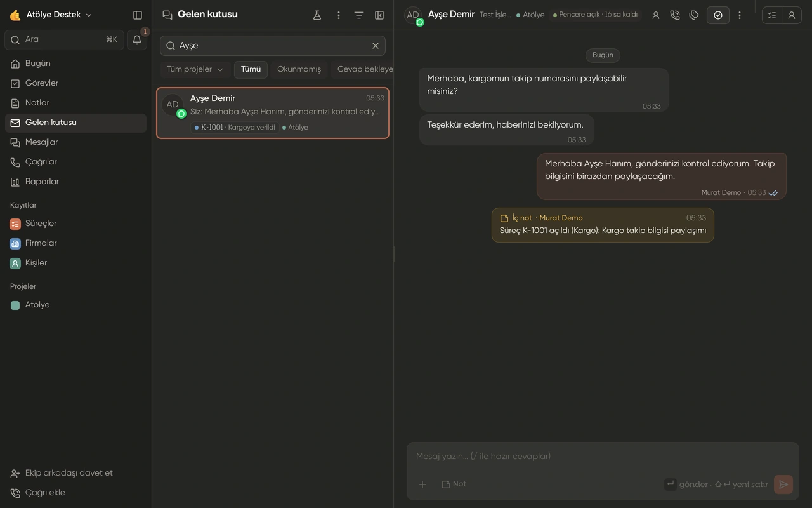Open the conversation three-dot menu
This screenshot has width=812, height=508.
point(740,15)
